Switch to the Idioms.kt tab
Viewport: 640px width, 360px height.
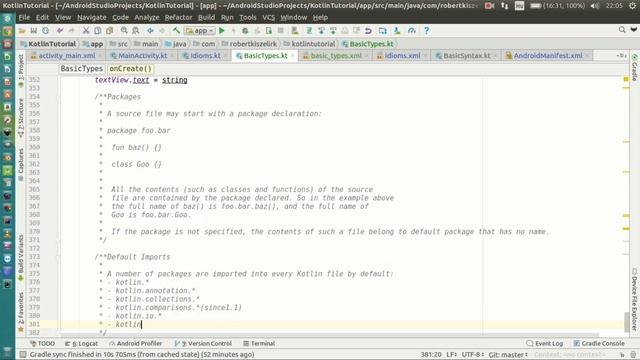click(205, 56)
